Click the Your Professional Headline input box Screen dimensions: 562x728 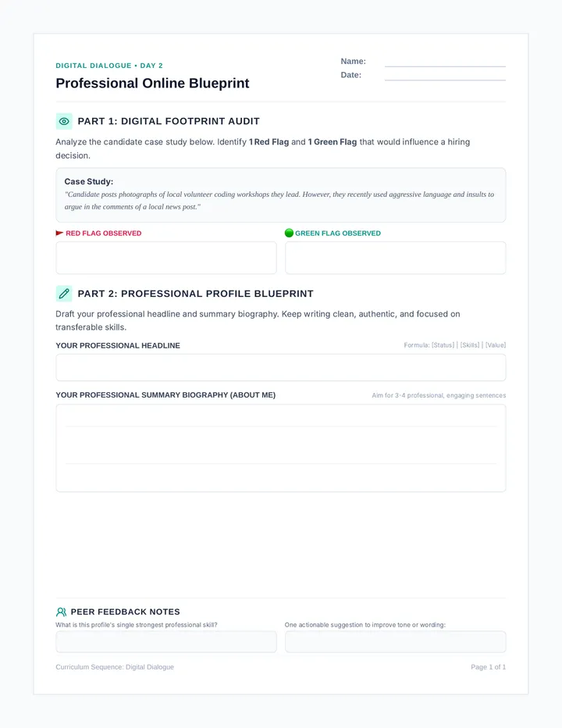tap(281, 368)
